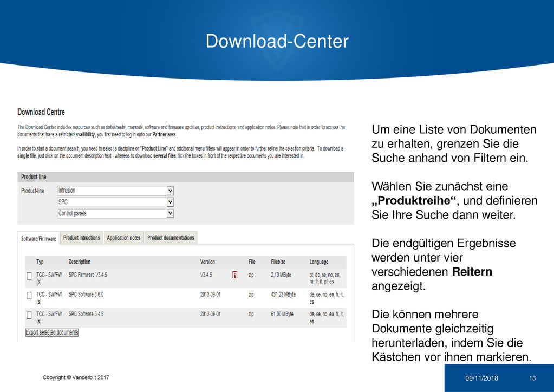
Task: Click the Typ column header
Action: pyautogui.click(x=40, y=262)
